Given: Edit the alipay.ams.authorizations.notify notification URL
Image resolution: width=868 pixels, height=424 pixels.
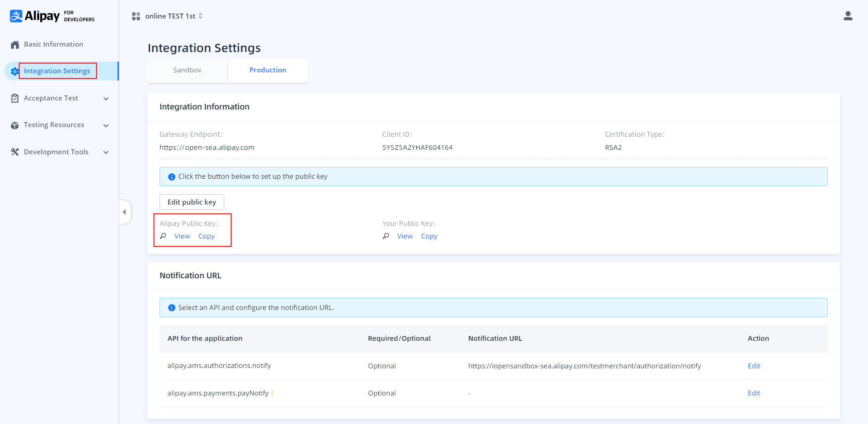Looking at the screenshot, I should click(754, 366).
